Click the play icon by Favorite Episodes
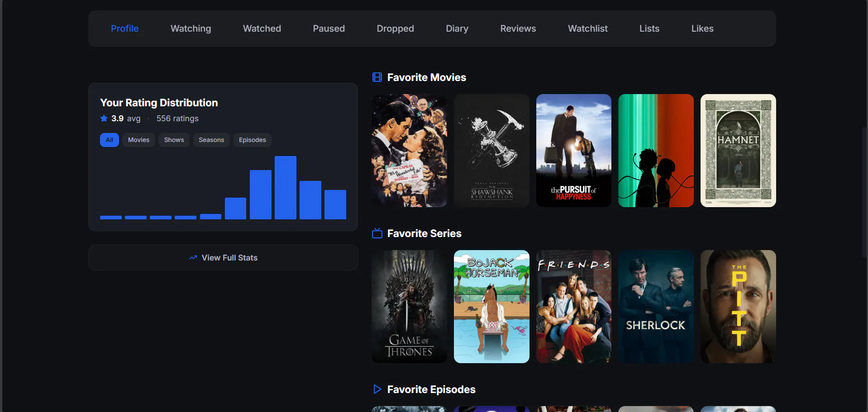Image resolution: width=868 pixels, height=412 pixels. pyautogui.click(x=377, y=389)
